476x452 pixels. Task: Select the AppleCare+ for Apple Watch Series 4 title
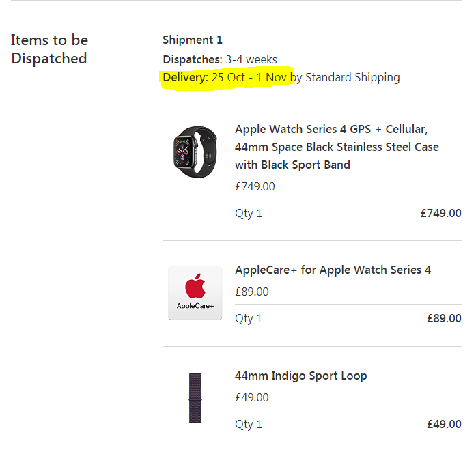click(x=333, y=270)
